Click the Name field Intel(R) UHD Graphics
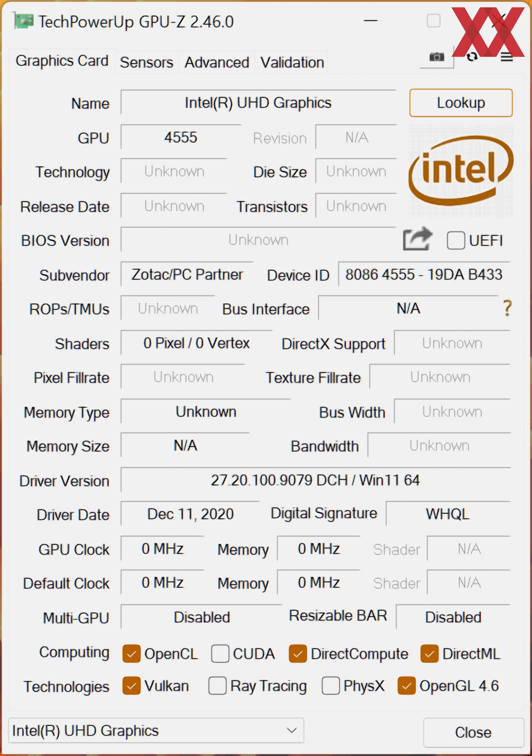Screen dimensions: 532x756 click(258, 103)
